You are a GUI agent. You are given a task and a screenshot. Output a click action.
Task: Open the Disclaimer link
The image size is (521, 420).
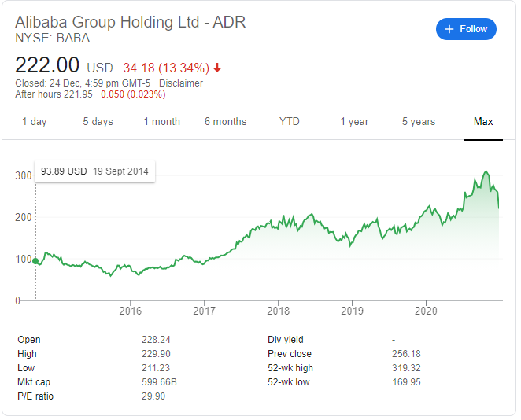(x=181, y=83)
